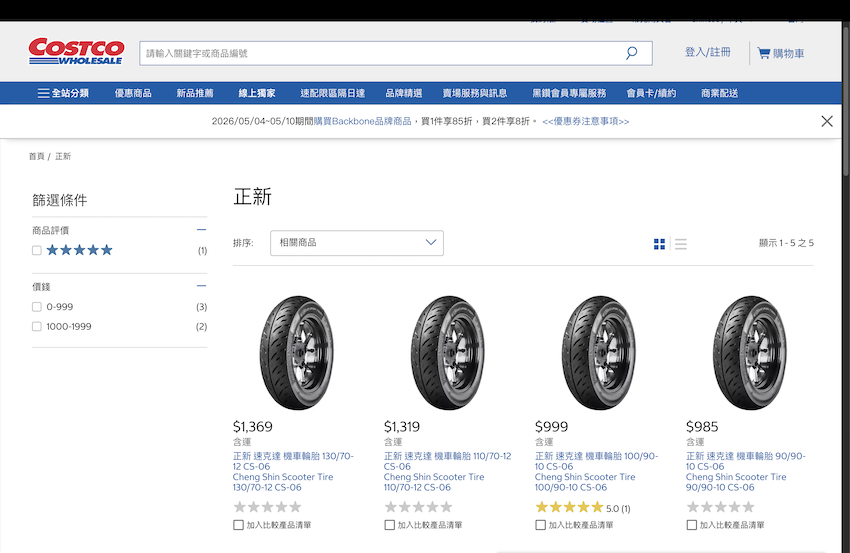
Task: Open the shopping cart 購物車
Action: pyautogui.click(x=781, y=53)
